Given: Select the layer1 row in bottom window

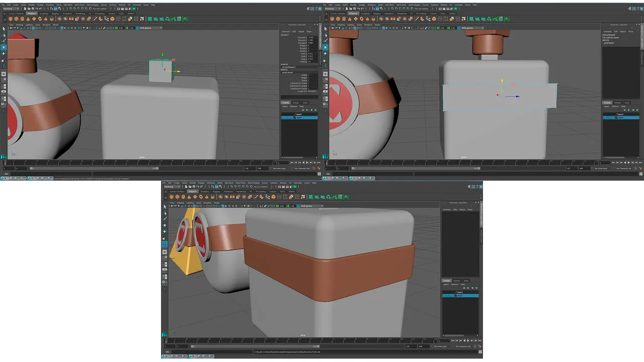Looking at the screenshot, I should point(460,296).
